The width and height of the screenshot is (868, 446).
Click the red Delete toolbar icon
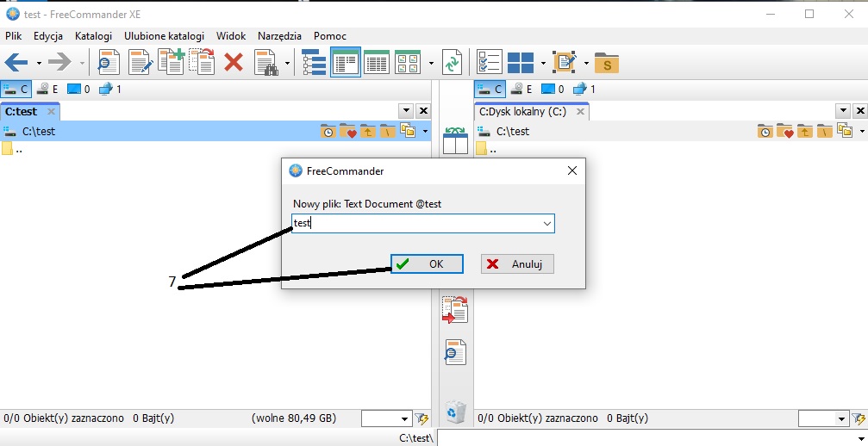234,62
